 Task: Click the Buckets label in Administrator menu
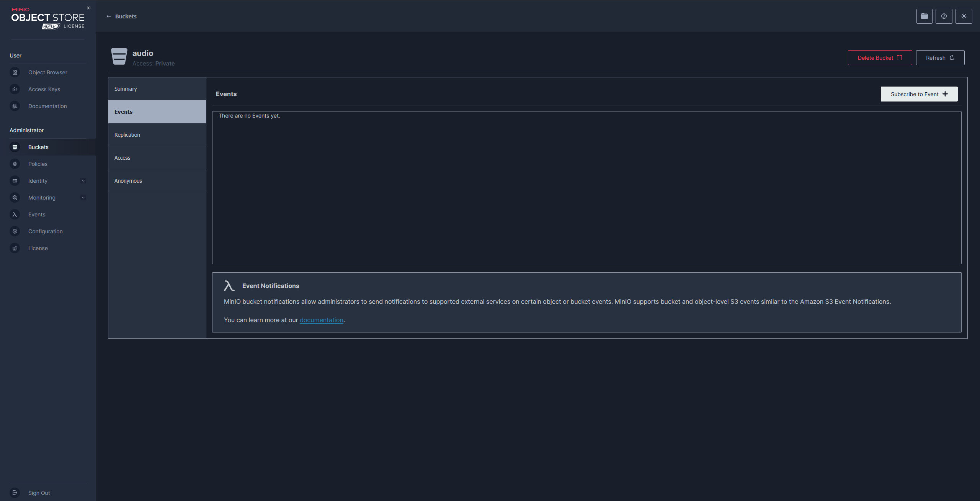coord(38,147)
